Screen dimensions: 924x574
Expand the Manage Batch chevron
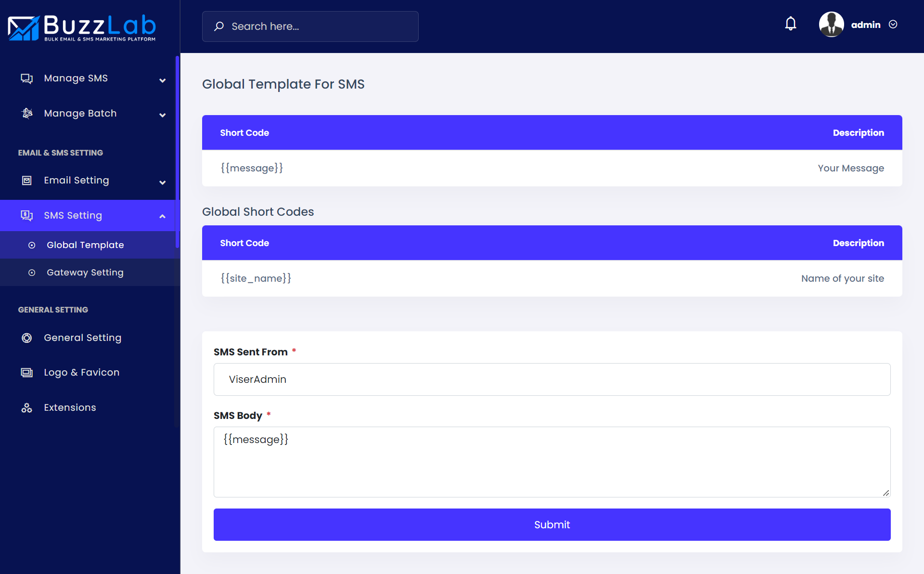[x=162, y=115]
